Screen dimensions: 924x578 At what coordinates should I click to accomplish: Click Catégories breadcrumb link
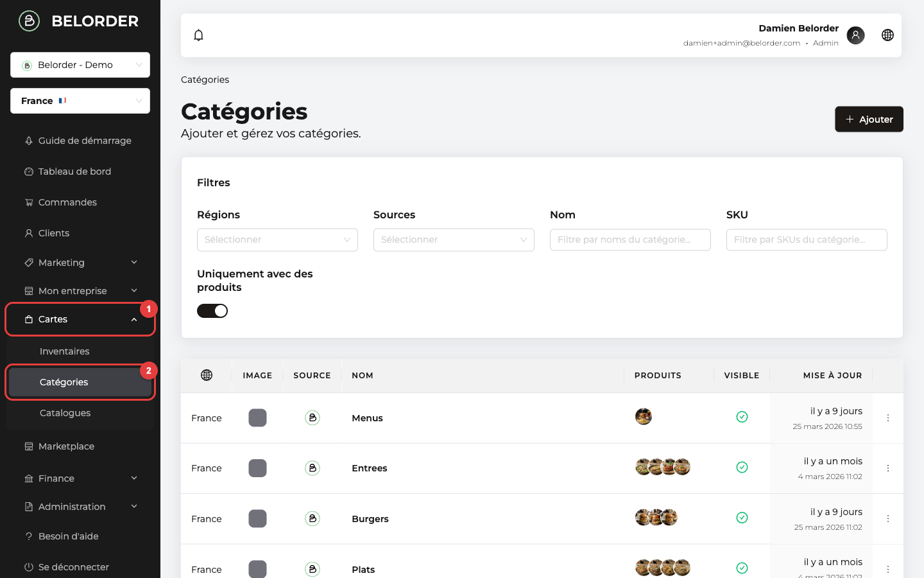pyautogui.click(x=205, y=80)
